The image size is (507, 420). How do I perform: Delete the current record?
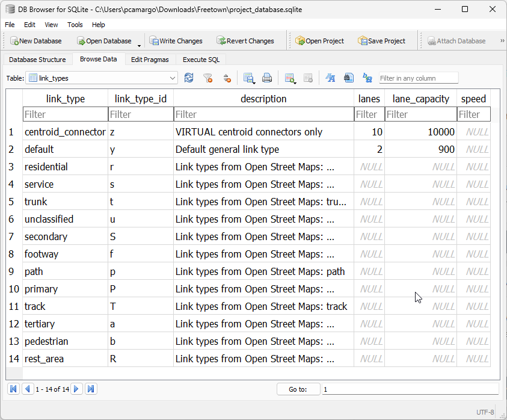308,78
